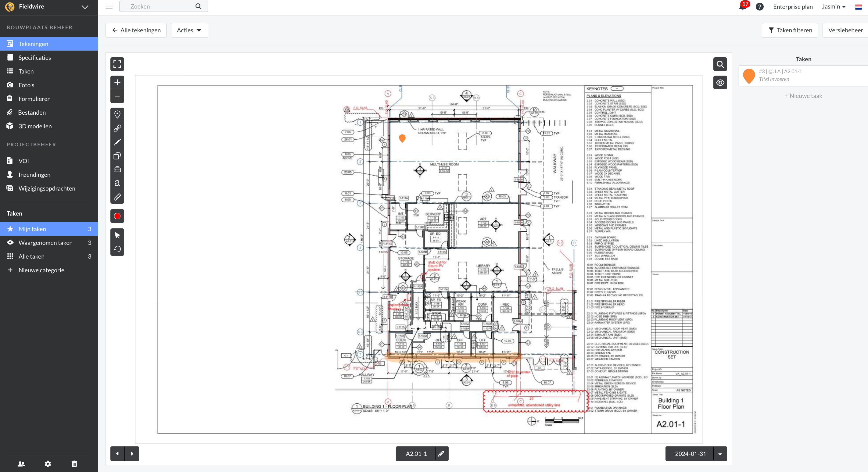
Task: Select the ruler measurement tool
Action: pyautogui.click(x=117, y=197)
